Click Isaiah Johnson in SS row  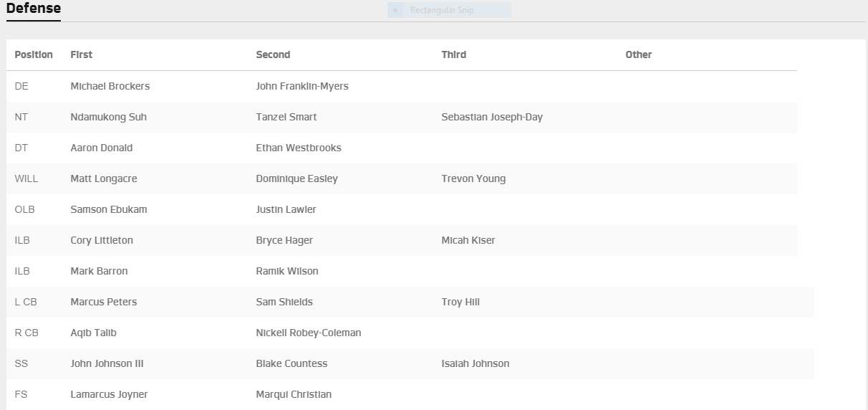point(475,363)
